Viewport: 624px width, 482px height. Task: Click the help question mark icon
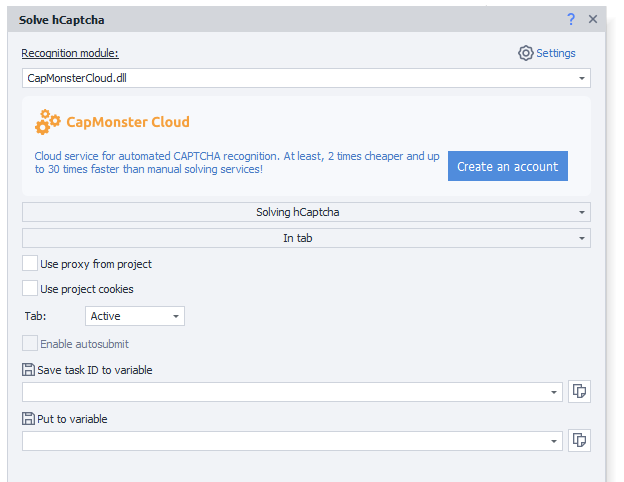(x=571, y=19)
